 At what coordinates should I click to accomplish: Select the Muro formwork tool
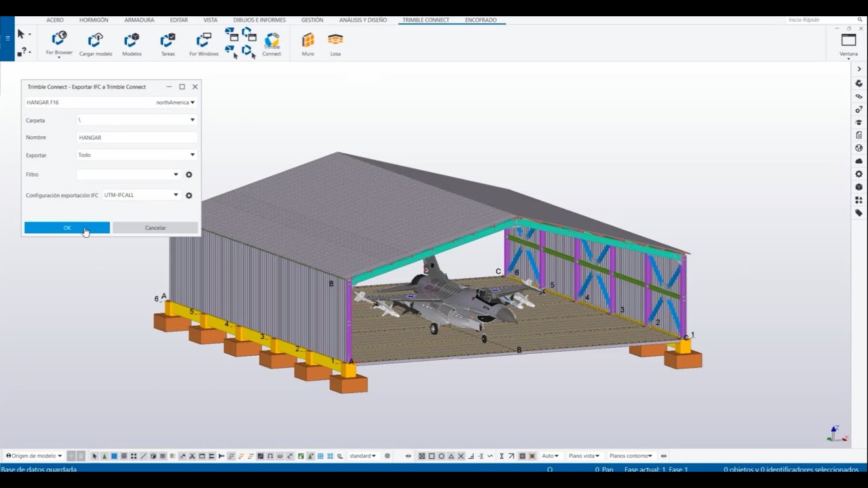(x=308, y=44)
